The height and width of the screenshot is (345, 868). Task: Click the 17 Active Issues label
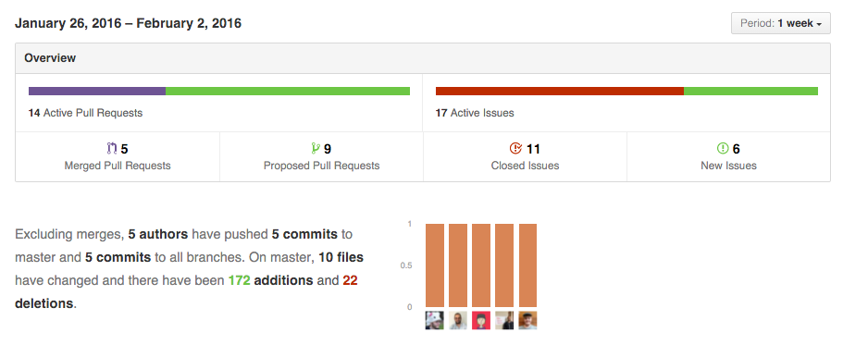[x=475, y=113]
